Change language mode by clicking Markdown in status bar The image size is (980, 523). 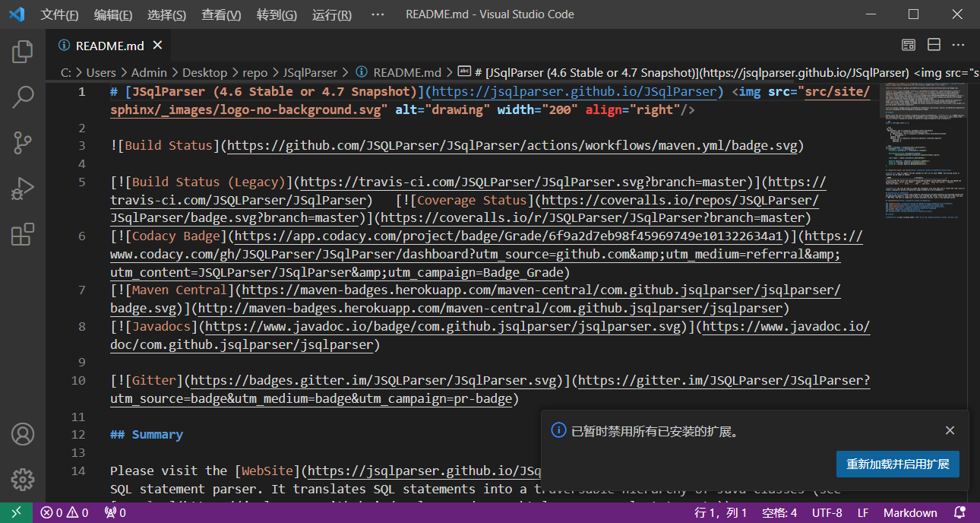pyautogui.click(x=910, y=512)
